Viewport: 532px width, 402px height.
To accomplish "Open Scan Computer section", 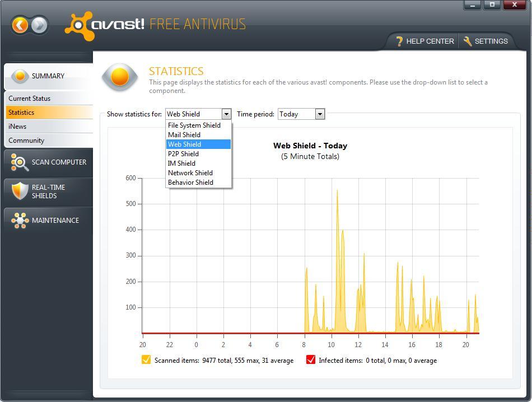I will [49, 162].
